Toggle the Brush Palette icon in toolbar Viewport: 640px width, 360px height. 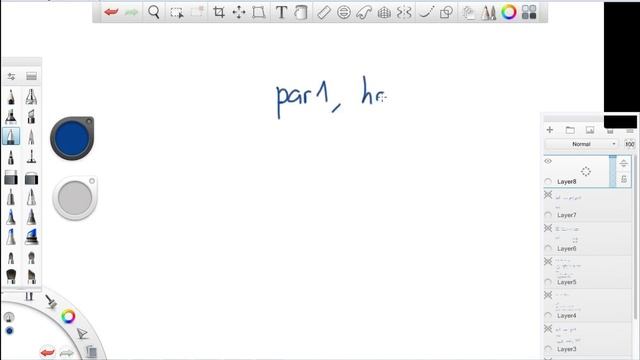pyautogui.click(x=489, y=12)
